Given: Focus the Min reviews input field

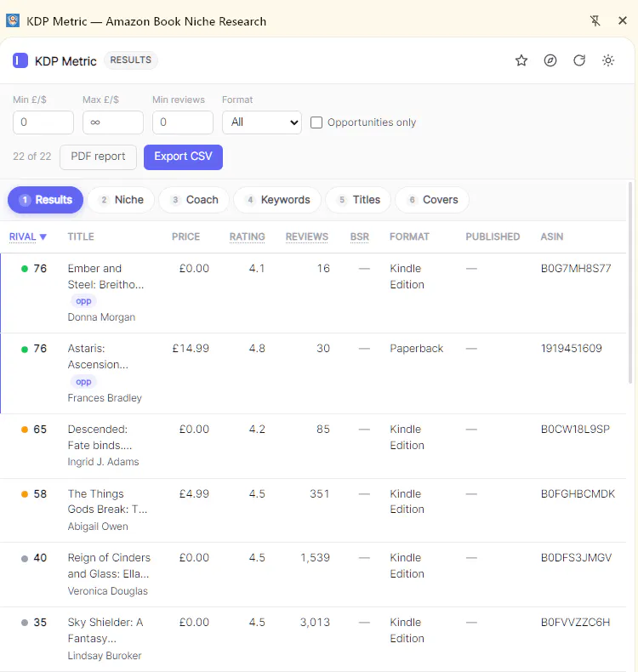Looking at the screenshot, I should coord(183,122).
